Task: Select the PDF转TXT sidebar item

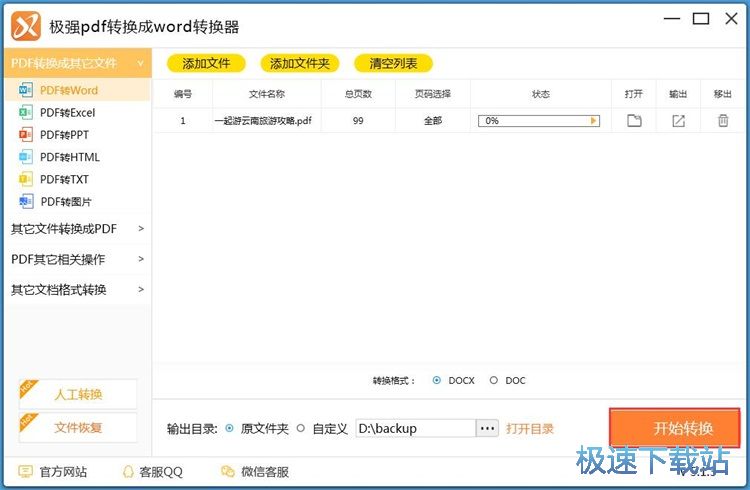Action: point(77,179)
